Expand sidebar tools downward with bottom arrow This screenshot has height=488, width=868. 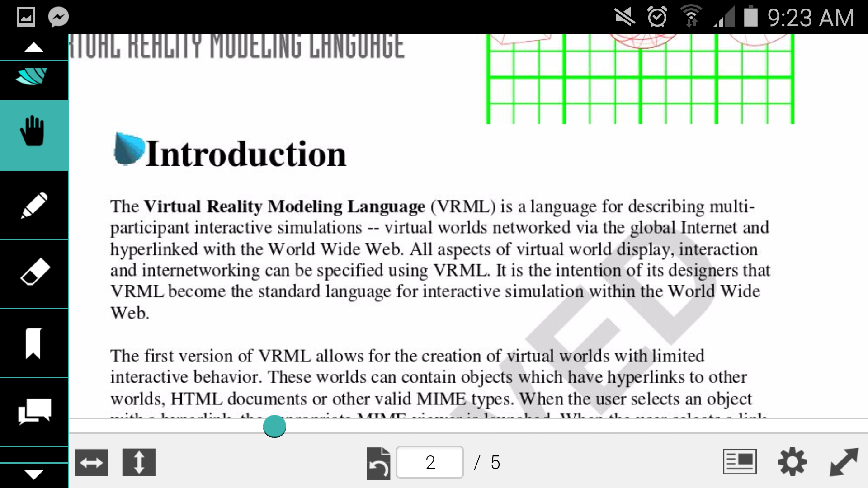pos(34,475)
